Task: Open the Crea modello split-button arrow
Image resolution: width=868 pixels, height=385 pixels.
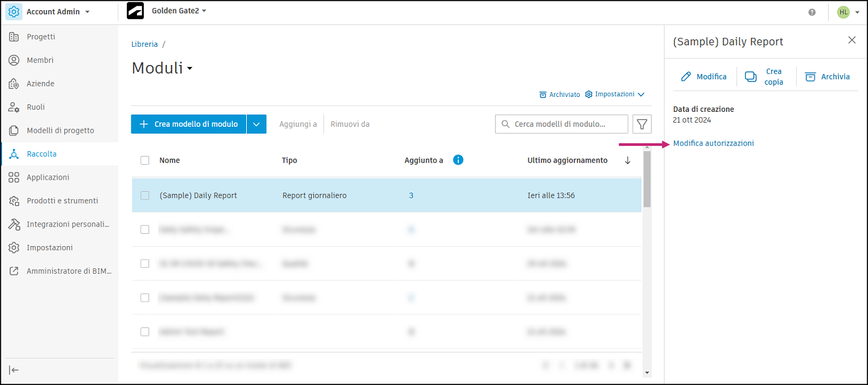Action: point(256,124)
